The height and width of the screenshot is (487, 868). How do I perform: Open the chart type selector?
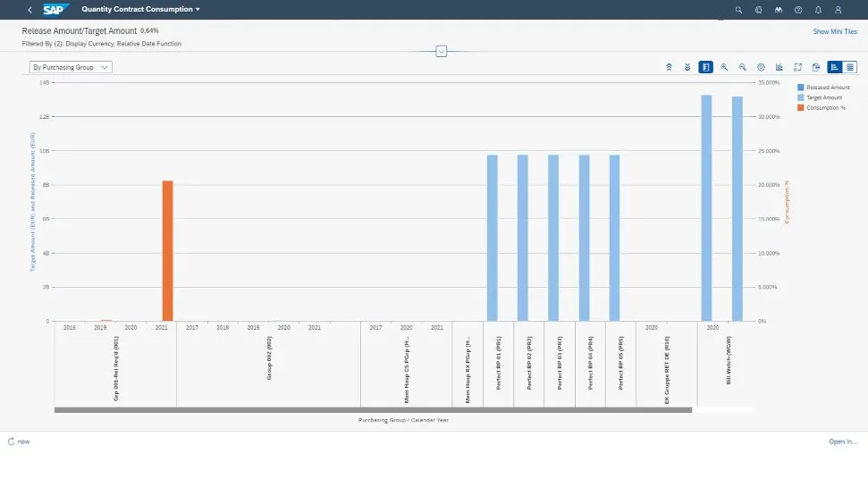point(780,67)
